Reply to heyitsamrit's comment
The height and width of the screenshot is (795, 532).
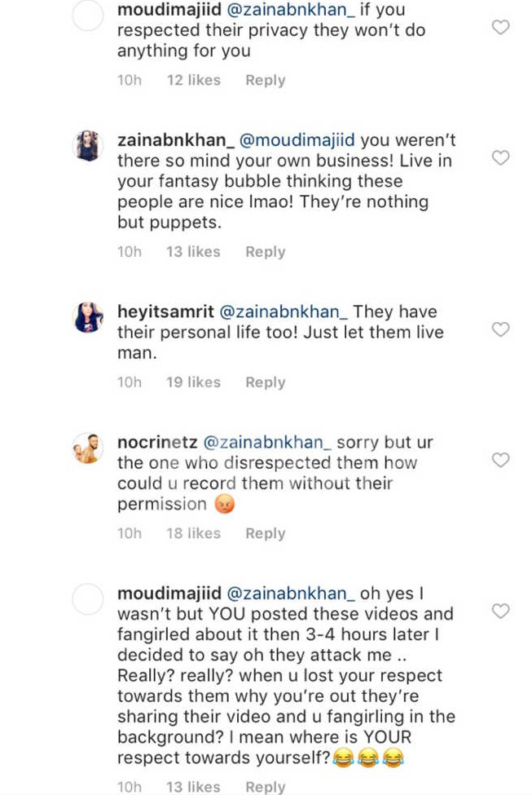point(265,382)
